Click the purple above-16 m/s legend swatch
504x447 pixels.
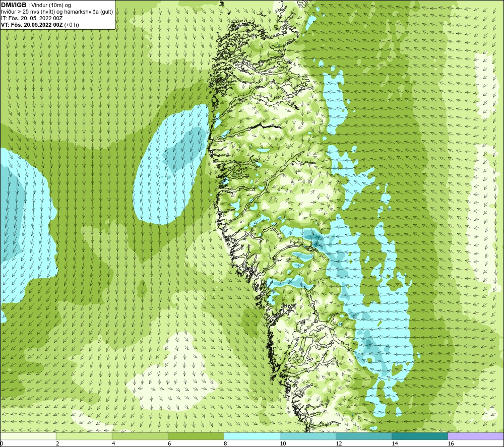pos(476,436)
